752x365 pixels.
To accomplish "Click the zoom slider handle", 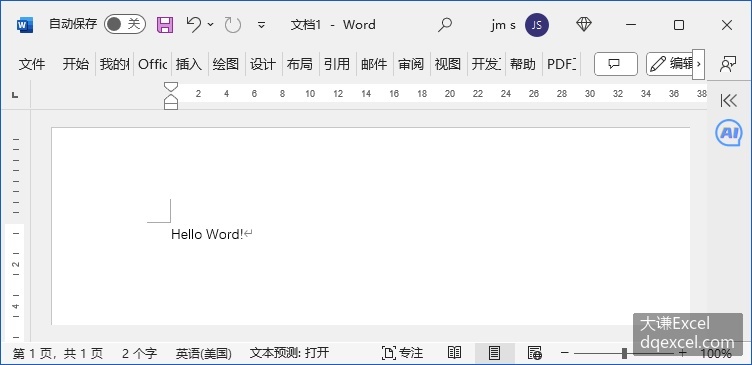I will tap(624, 353).
